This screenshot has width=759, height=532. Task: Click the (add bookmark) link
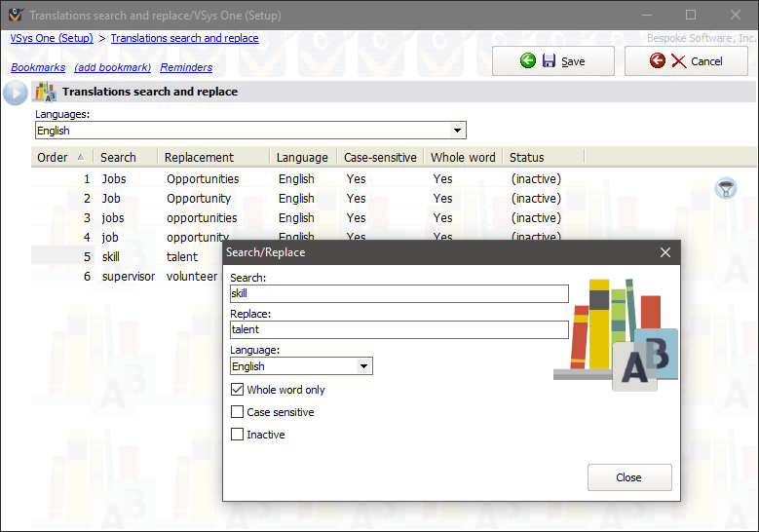click(112, 68)
